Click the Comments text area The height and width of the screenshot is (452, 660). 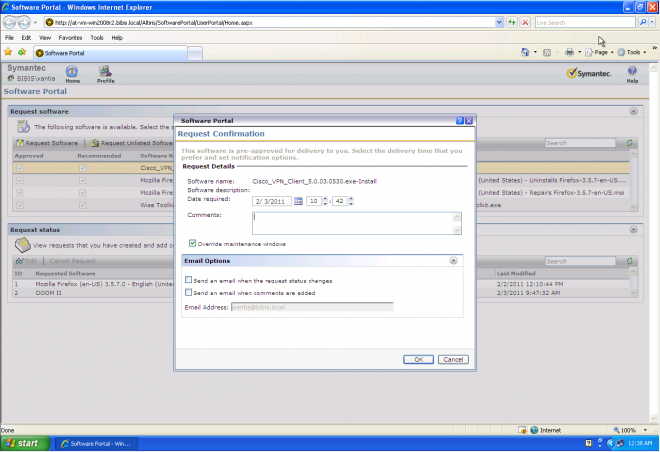click(357, 223)
